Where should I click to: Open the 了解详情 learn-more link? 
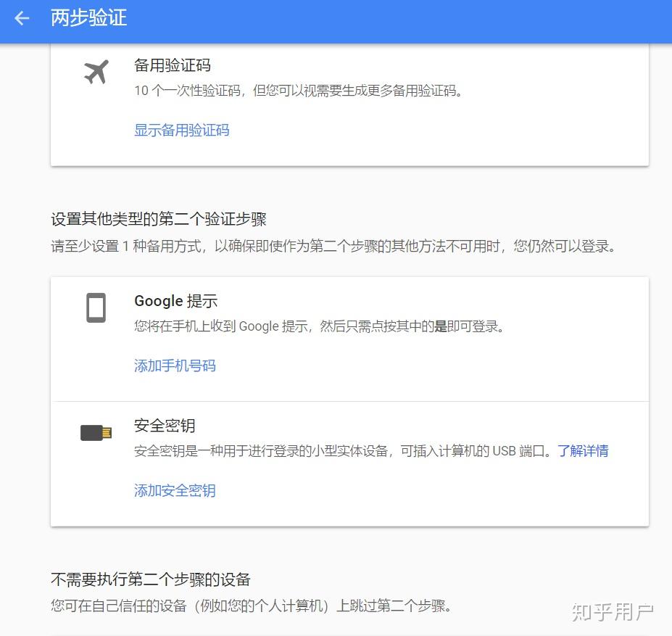tap(584, 450)
